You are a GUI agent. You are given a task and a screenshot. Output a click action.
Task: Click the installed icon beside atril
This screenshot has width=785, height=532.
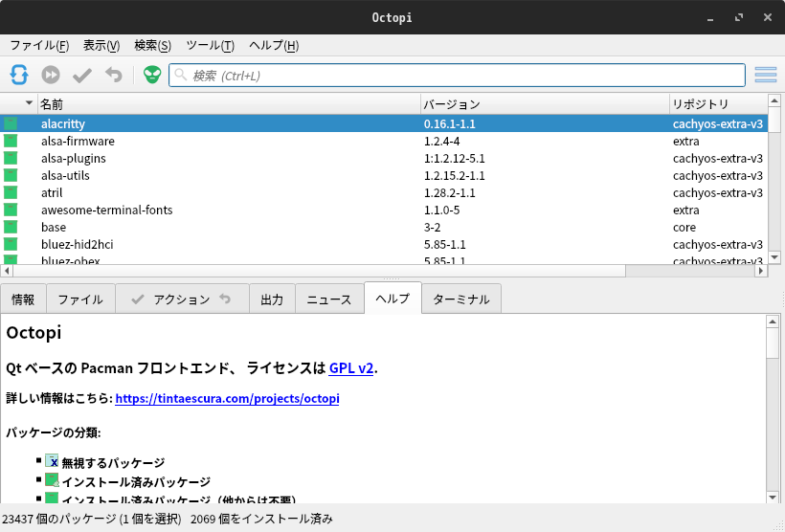(11, 192)
